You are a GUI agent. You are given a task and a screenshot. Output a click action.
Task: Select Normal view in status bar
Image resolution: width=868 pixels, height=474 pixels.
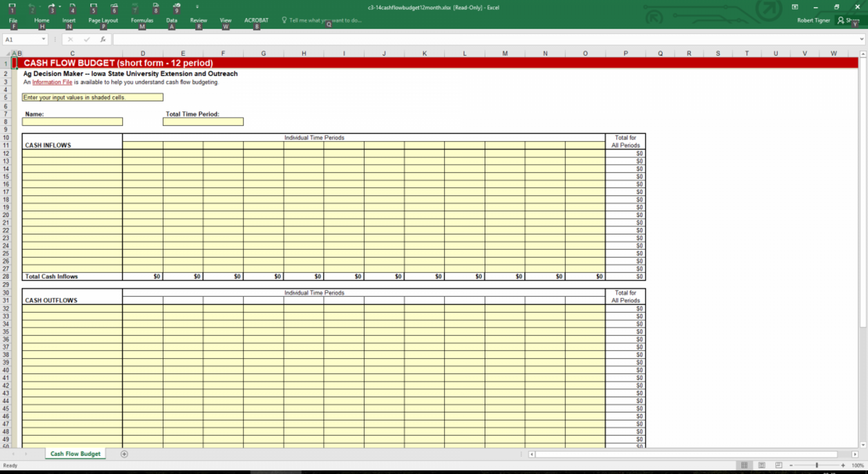[x=744, y=465]
